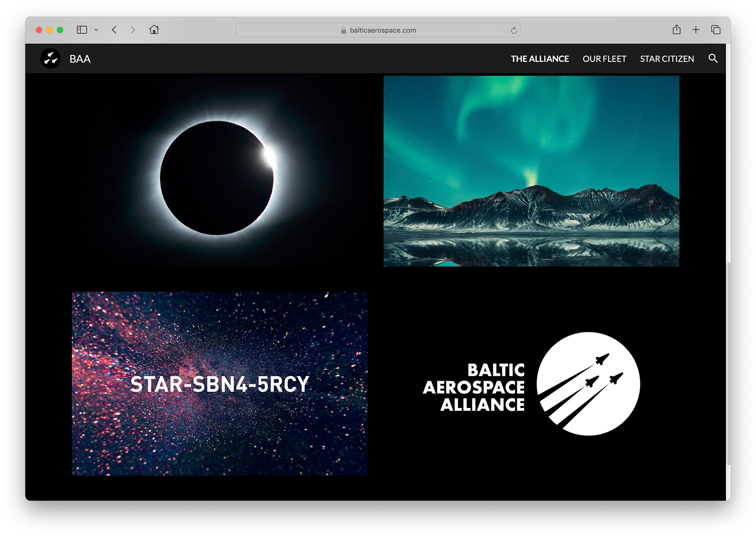
Task: Open THE ALLIANCE menu item
Action: pyautogui.click(x=539, y=59)
